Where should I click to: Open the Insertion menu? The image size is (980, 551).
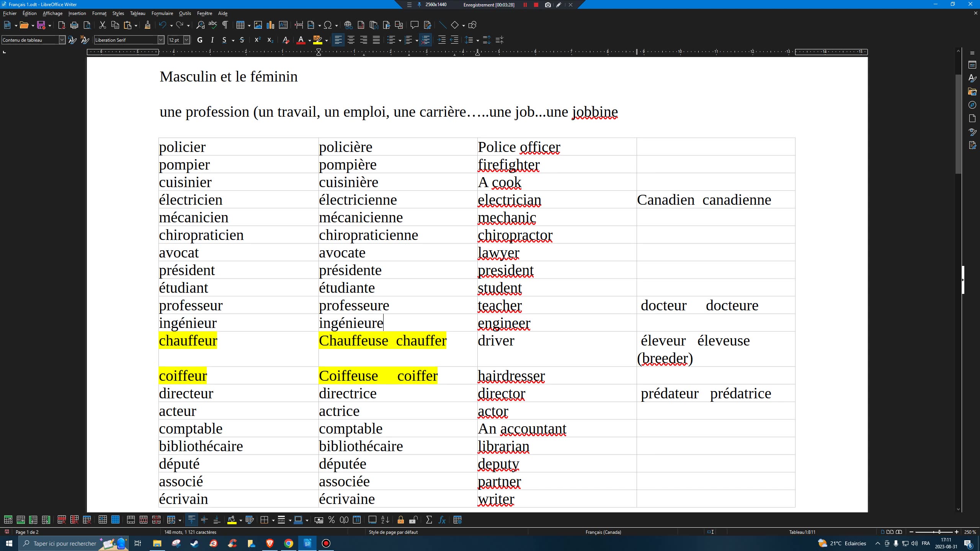point(77,13)
